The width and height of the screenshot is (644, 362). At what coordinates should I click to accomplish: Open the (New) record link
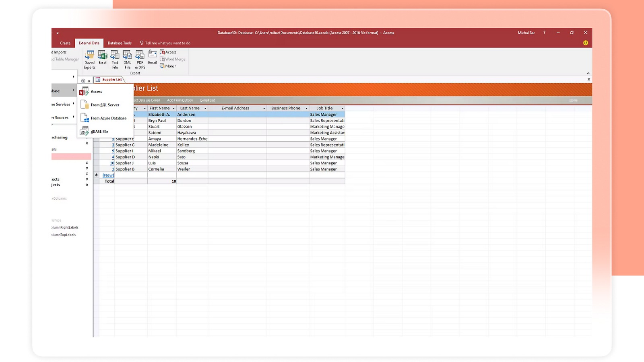[x=108, y=175]
